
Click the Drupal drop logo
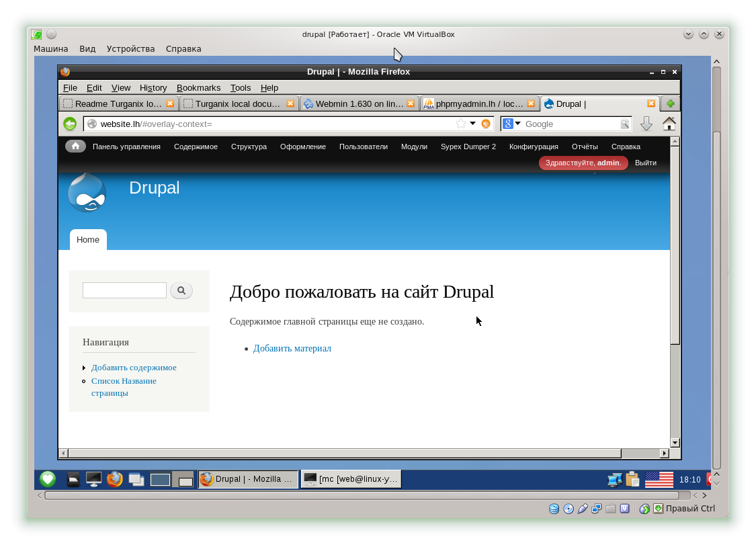[x=87, y=193]
